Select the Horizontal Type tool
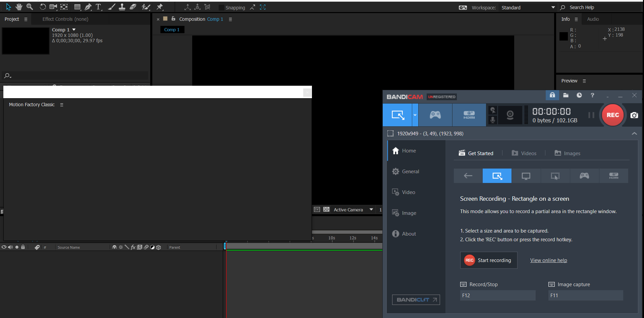Screen dimensions: 644x318 point(98,7)
